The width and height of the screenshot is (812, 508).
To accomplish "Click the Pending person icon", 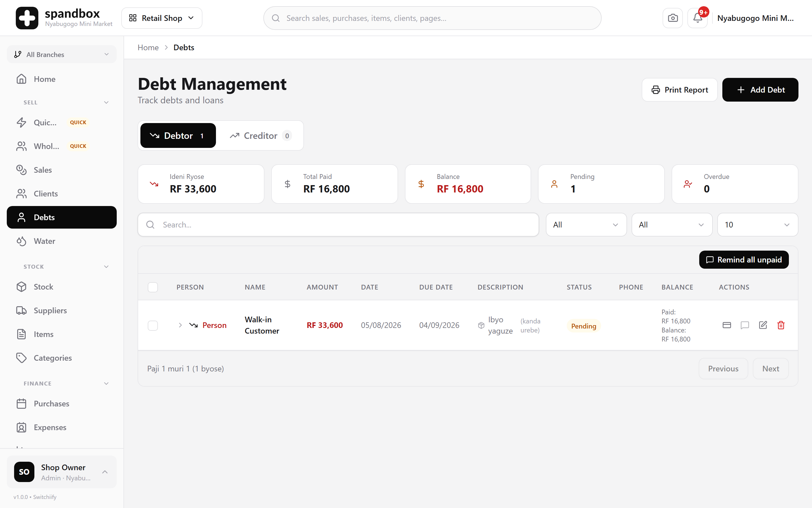I will [554, 184].
